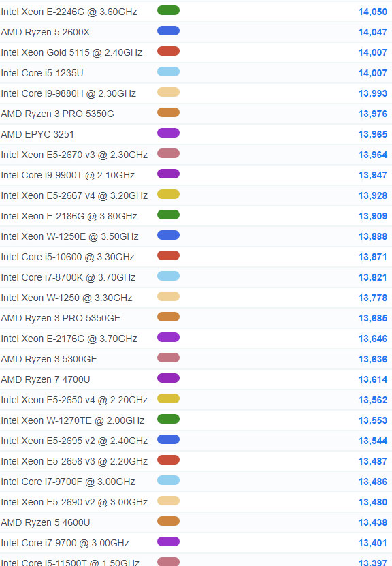The width and height of the screenshot is (392, 566).
Task: Select Intel Xeon W-1250 @ 3.30GHz
Action: (67, 298)
